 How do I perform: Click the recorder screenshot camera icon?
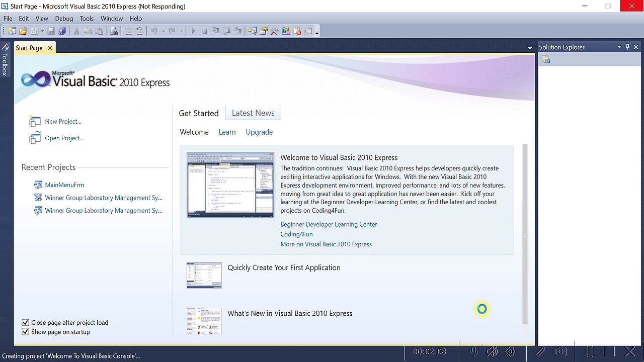tap(560, 351)
